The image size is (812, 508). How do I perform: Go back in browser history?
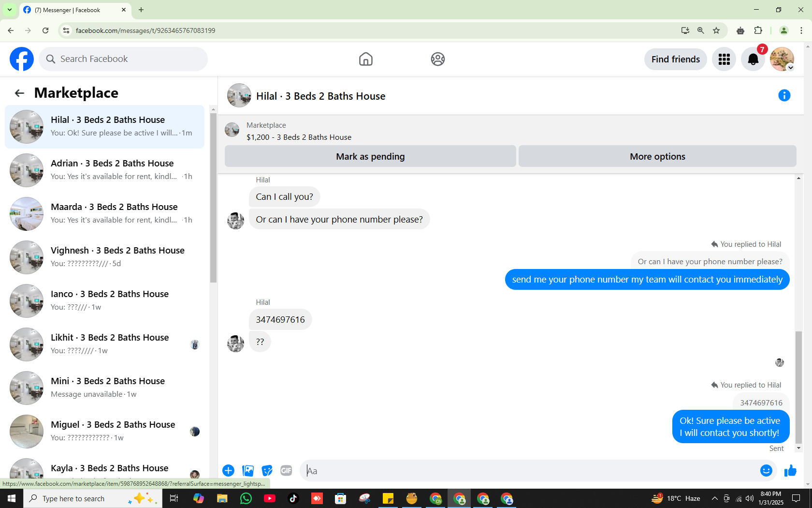(11, 30)
